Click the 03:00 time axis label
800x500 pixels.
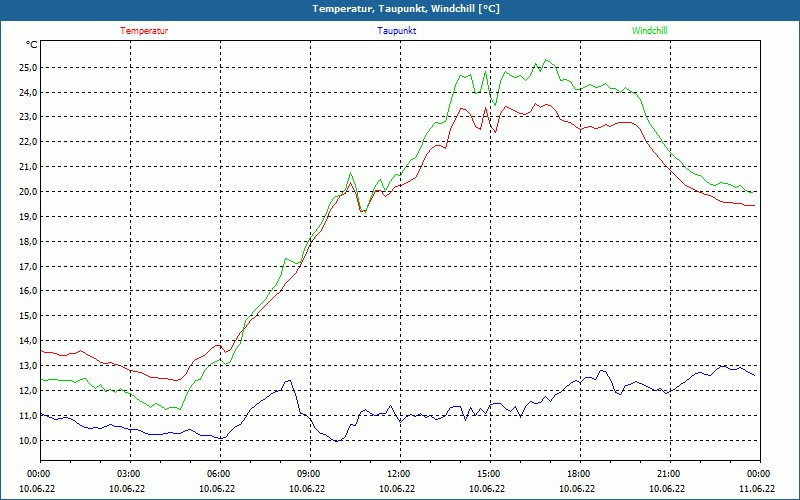click(129, 474)
